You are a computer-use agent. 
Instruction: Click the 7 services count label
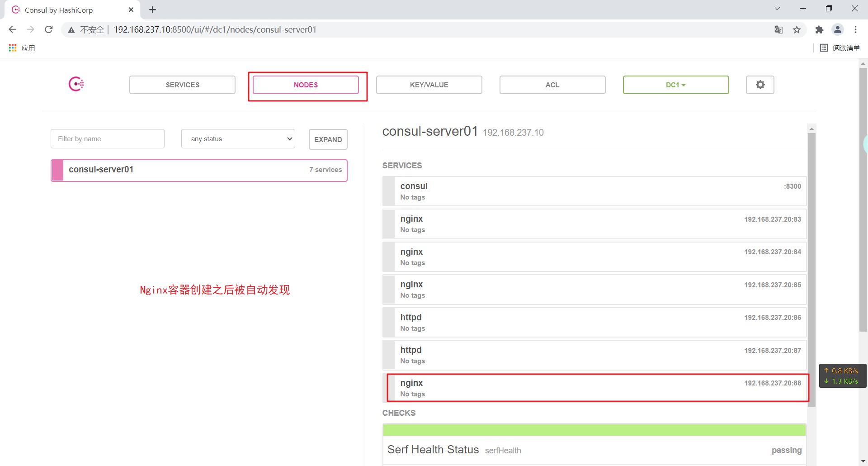pyautogui.click(x=325, y=170)
